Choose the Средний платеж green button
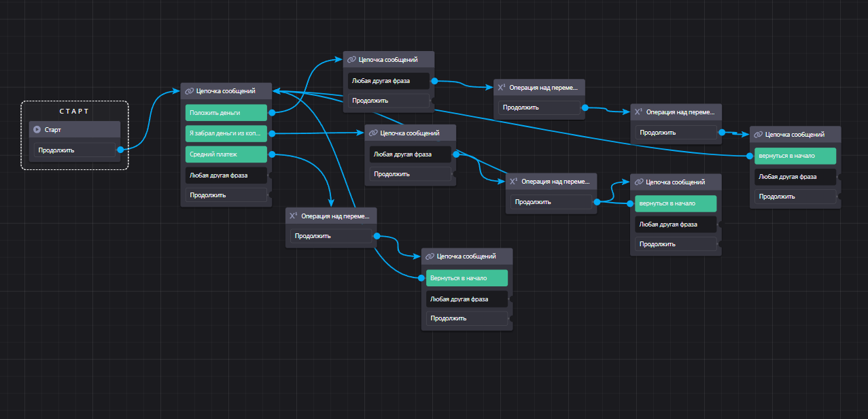Screen dimensions: 868x419 (226, 154)
